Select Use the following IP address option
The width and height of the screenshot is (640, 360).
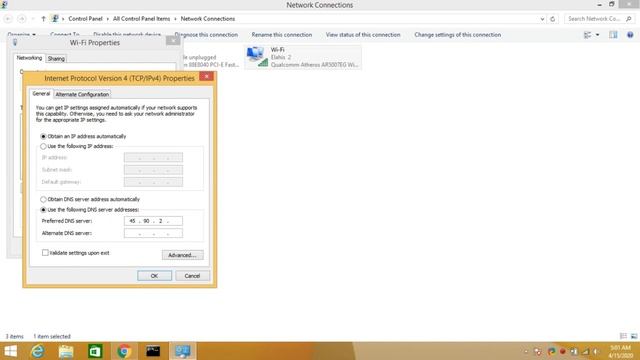(77, 146)
